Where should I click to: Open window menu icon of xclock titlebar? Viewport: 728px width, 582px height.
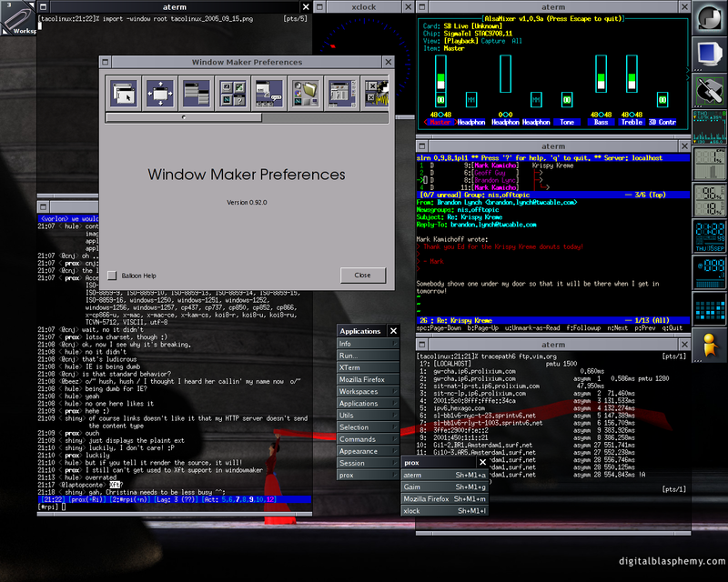tap(320, 7)
